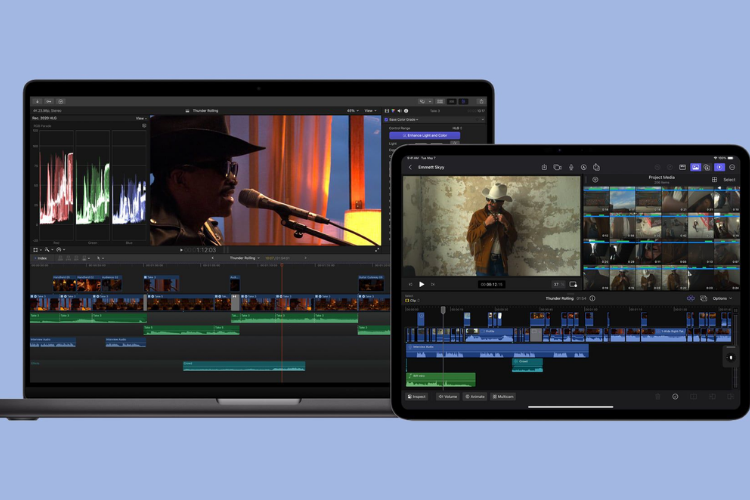The image size is (750, 500).
Task: Select the blue sky thumbnail in Project Media
Action: 622,200
